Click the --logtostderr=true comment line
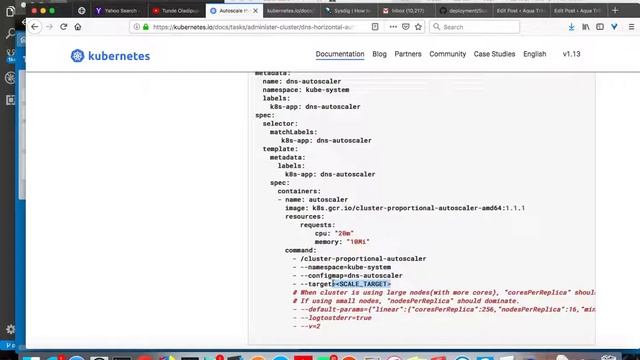Viewport: 640px width, 360px height. pyautogui.click(x=332, y=318)
